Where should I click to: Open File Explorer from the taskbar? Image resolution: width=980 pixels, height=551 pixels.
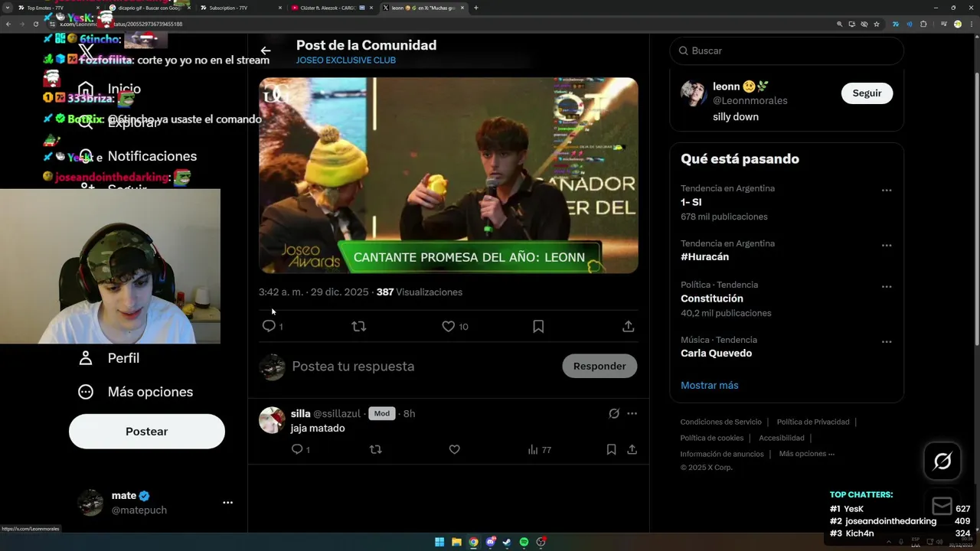coord(456,542)
